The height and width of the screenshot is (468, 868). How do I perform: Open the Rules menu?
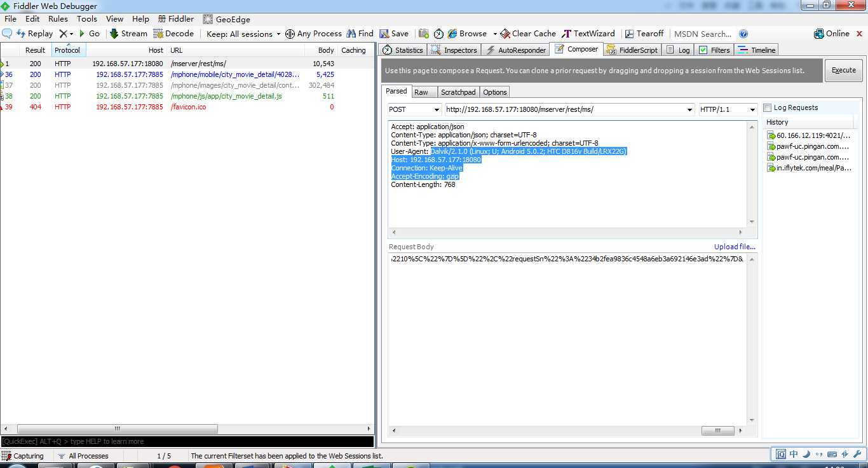(x=58, y=19)
